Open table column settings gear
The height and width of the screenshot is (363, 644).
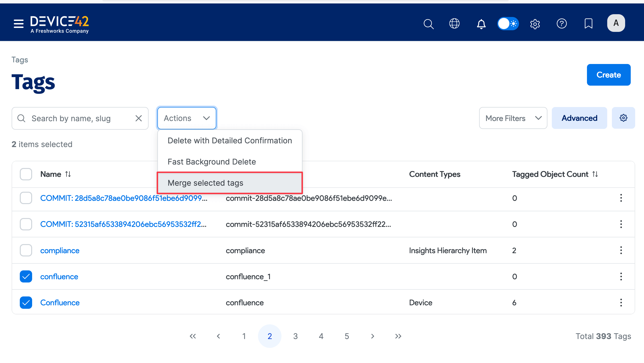click(623, 118)
